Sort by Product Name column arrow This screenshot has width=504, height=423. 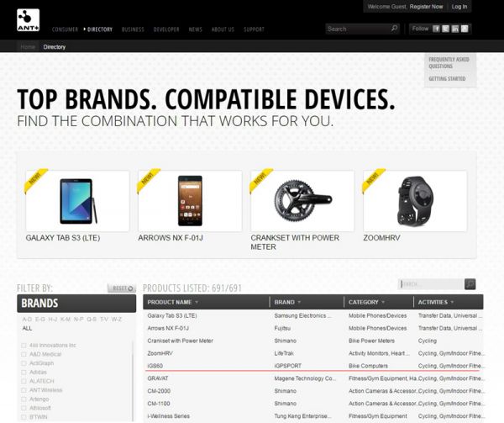(x=197, y=303)
